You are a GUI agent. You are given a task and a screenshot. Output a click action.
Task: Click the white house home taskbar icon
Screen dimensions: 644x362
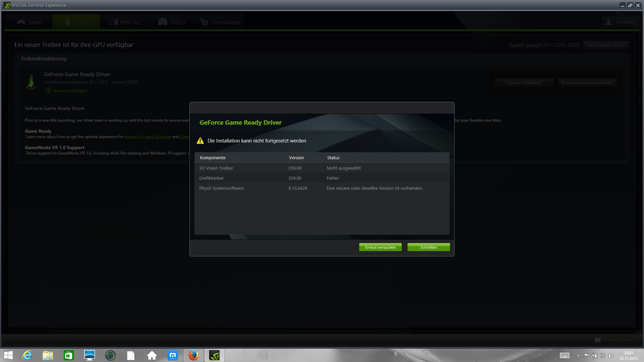click(x=152, y=355)
